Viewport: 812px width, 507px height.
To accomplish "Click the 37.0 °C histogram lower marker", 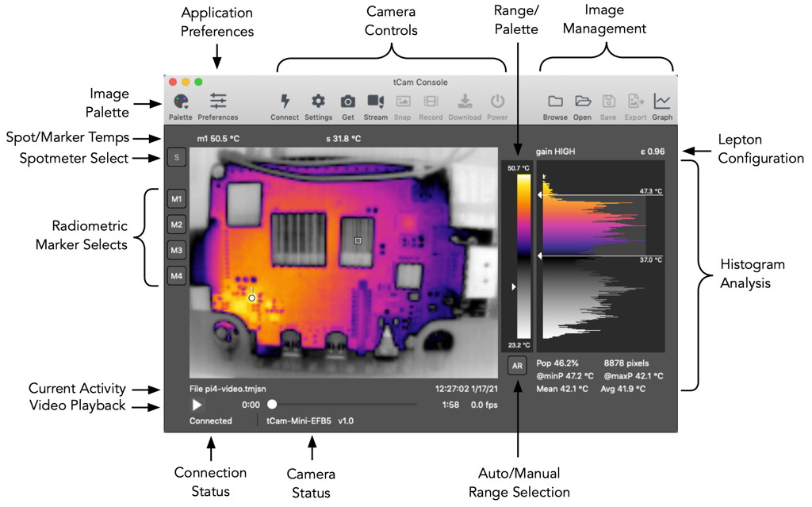I will (x=540, y=256).
